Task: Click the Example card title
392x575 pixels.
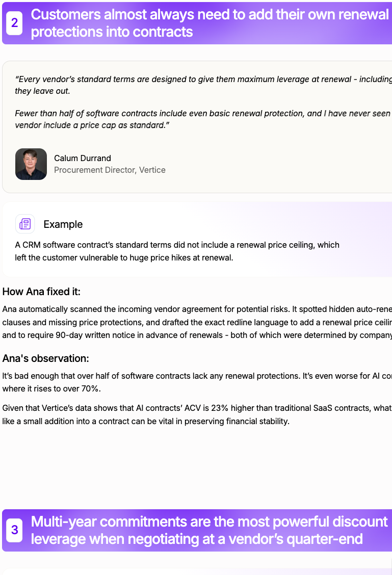Action: point(63,224)
